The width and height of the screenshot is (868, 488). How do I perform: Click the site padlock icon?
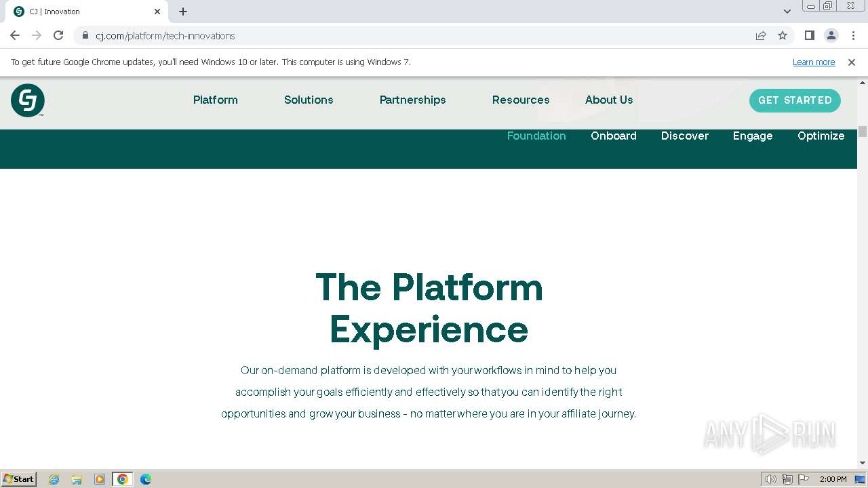click(x=85, y=35)
